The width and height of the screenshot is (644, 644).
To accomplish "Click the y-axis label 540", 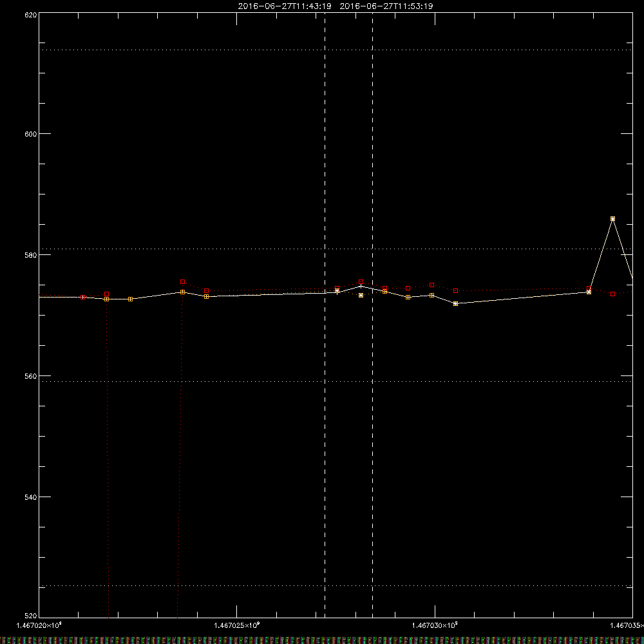I will click(x=31, y=497).
